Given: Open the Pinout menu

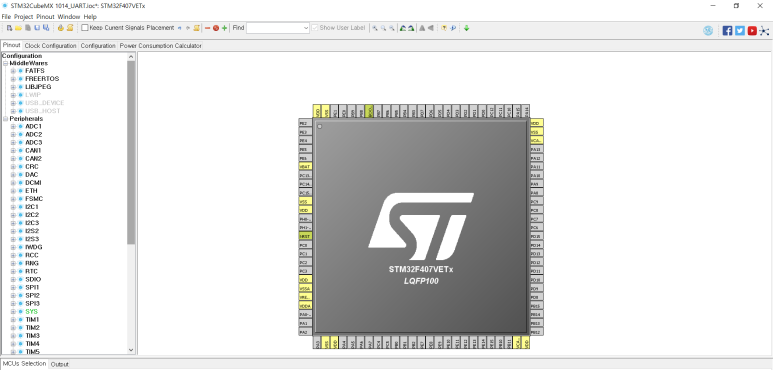Looking at the screenshot, I should (45, 17).
